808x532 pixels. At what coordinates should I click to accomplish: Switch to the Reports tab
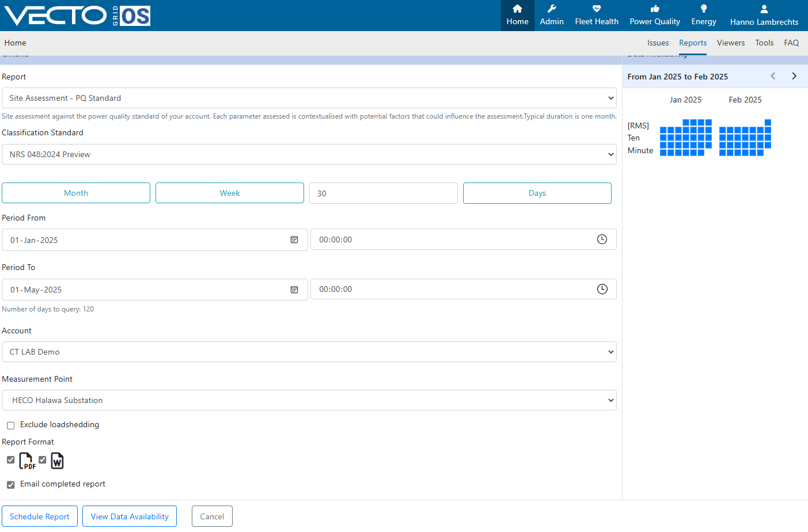[693, 43]
